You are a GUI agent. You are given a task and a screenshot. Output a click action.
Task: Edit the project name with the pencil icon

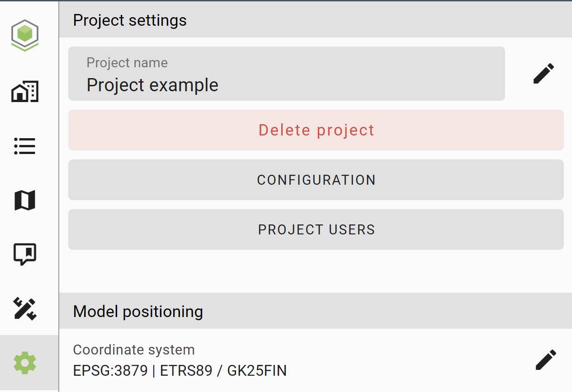click(544, 74)
